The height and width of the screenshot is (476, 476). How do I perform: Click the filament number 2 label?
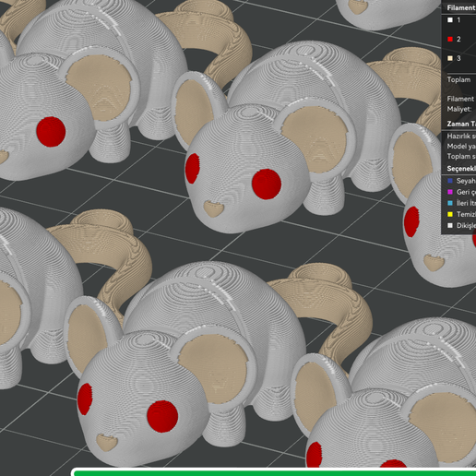point(458,39)
